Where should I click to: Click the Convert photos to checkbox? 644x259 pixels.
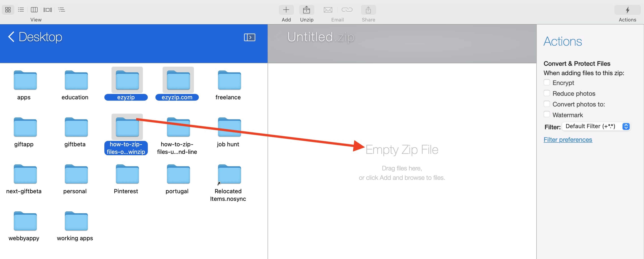[547, 104]
